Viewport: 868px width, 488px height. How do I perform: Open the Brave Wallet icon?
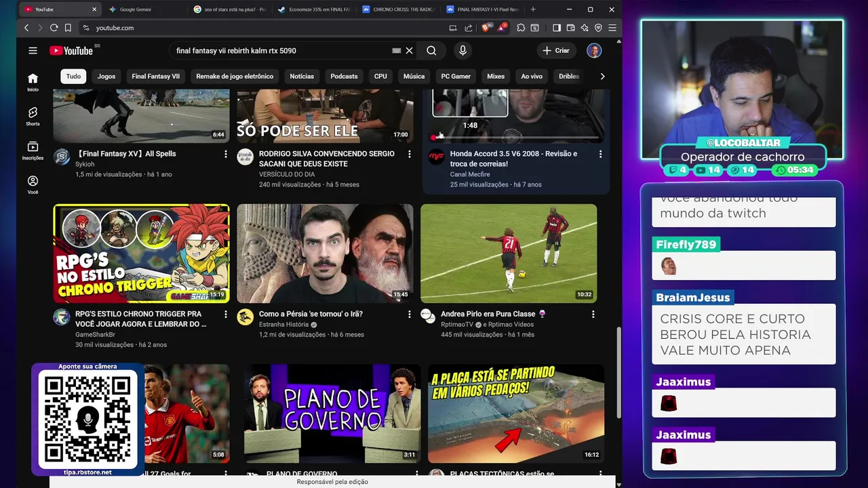coord(570,28)
